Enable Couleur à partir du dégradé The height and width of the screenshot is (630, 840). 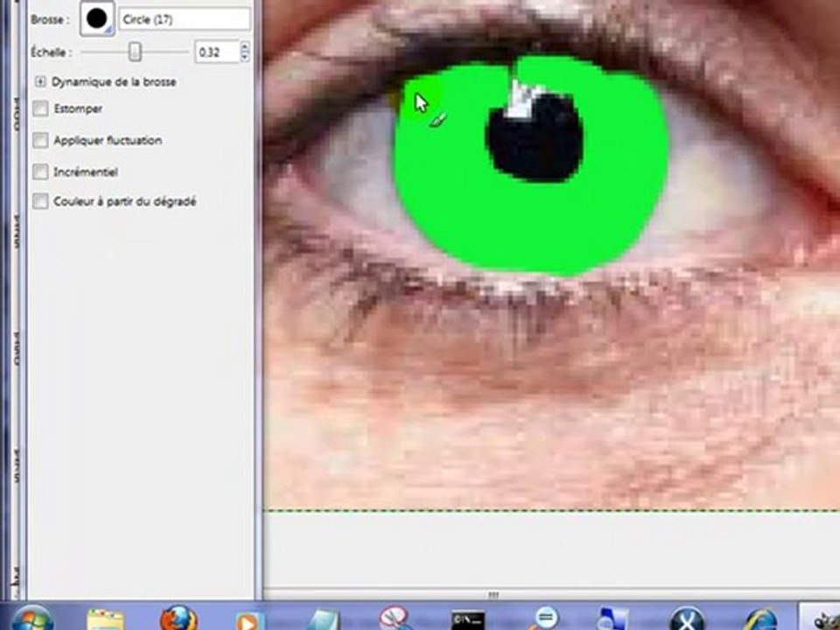point(41,201)
